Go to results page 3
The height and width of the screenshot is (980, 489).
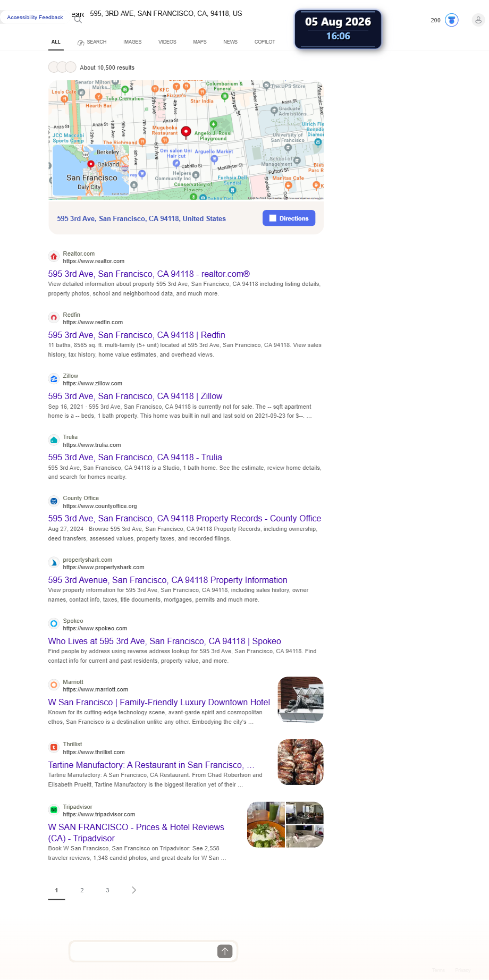coord(107,890)
